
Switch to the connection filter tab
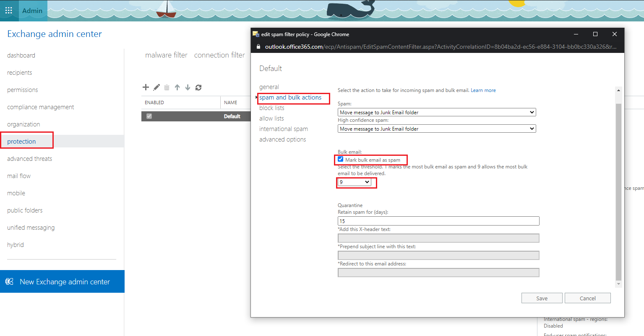pyautogui.click(x=219, y=55)
